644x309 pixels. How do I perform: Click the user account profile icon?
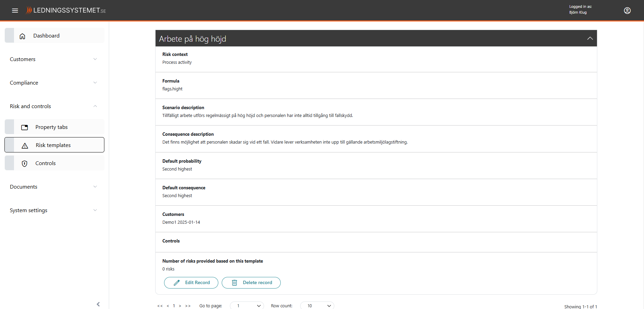click(627, 11)
